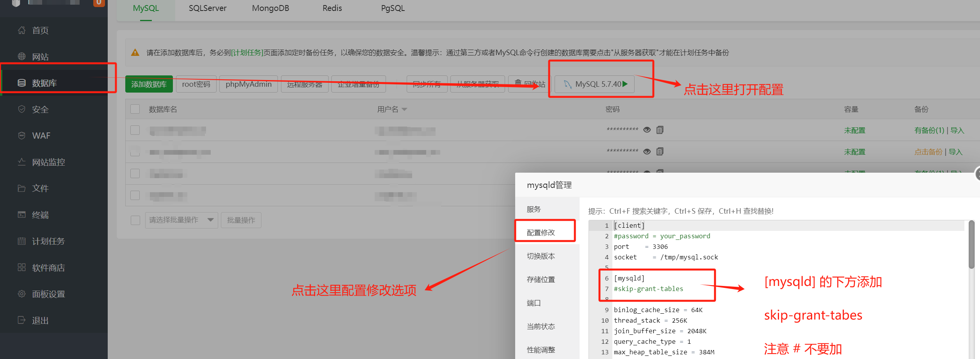Click the 同步所有 button
This screenshot has width=980, height=359.
427,84
